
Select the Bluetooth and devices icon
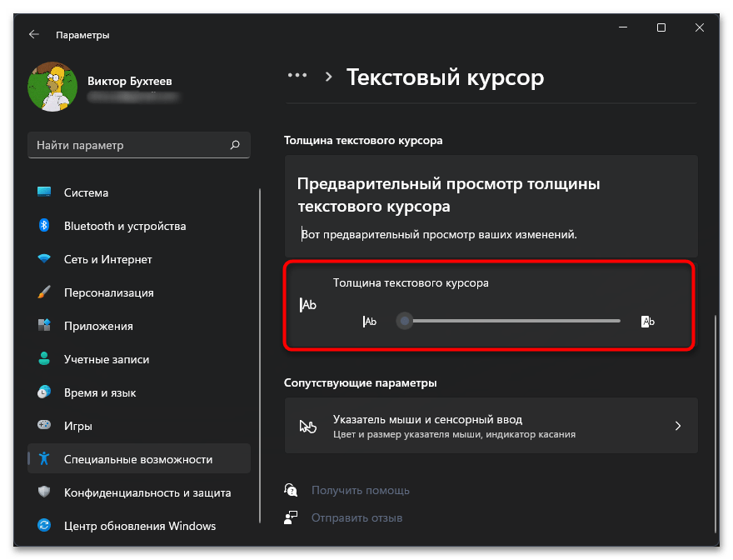[x=45, y=226]
